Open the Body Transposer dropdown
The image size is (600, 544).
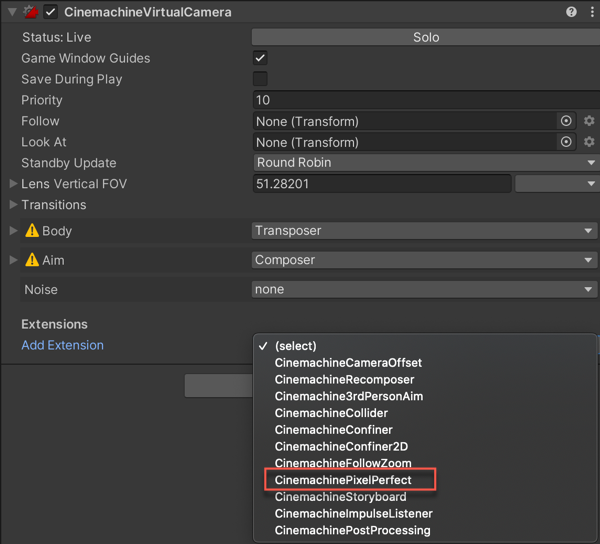[x=425, y=231]
